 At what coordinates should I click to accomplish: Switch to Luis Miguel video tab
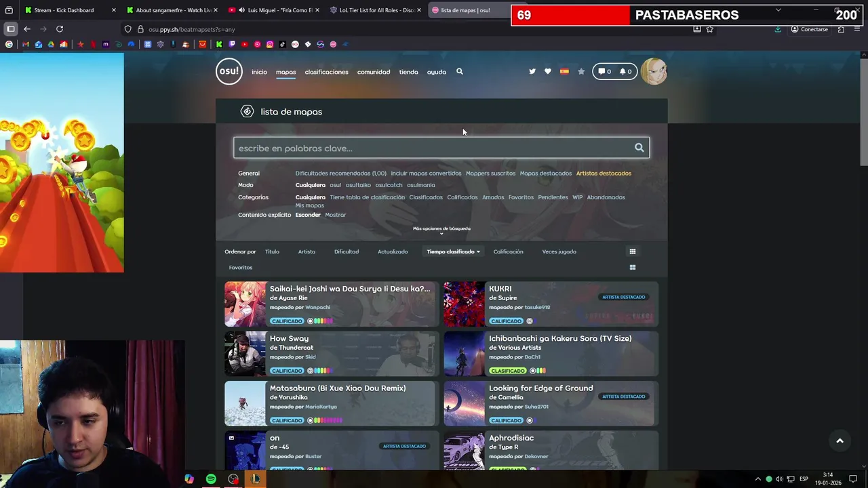275,10
